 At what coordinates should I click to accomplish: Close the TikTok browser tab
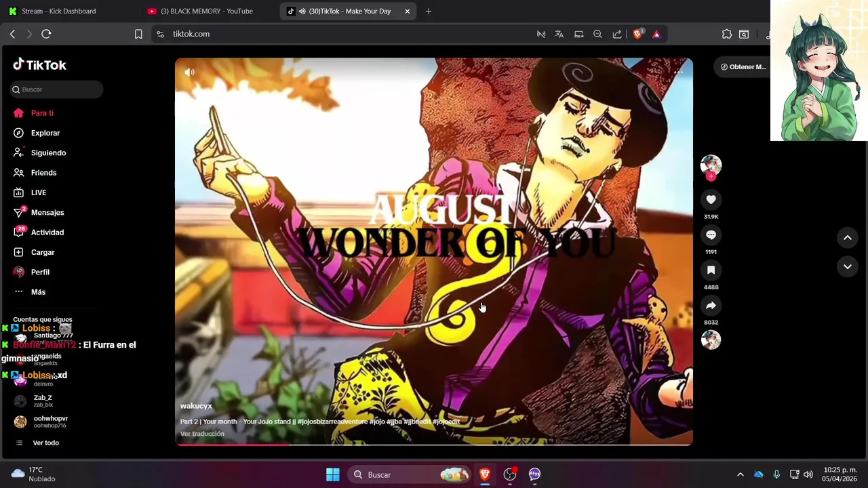tap(407, 11)
